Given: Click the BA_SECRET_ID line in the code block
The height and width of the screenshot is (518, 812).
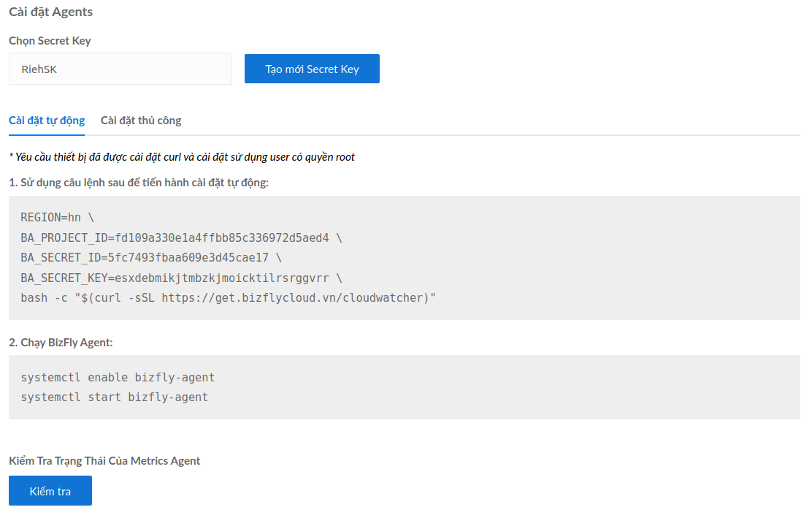Looking at the screenshot, I should coord(151,258).
